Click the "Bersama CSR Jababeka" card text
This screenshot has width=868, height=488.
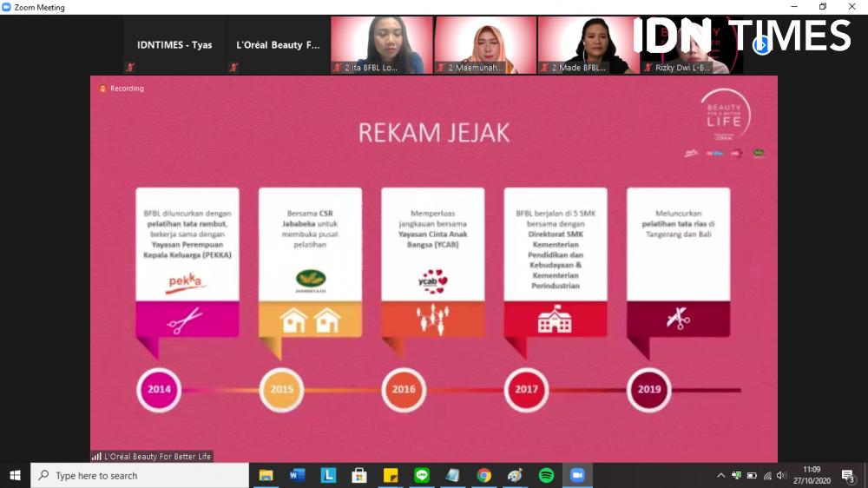pyautogui.click(x=310, y=228)
